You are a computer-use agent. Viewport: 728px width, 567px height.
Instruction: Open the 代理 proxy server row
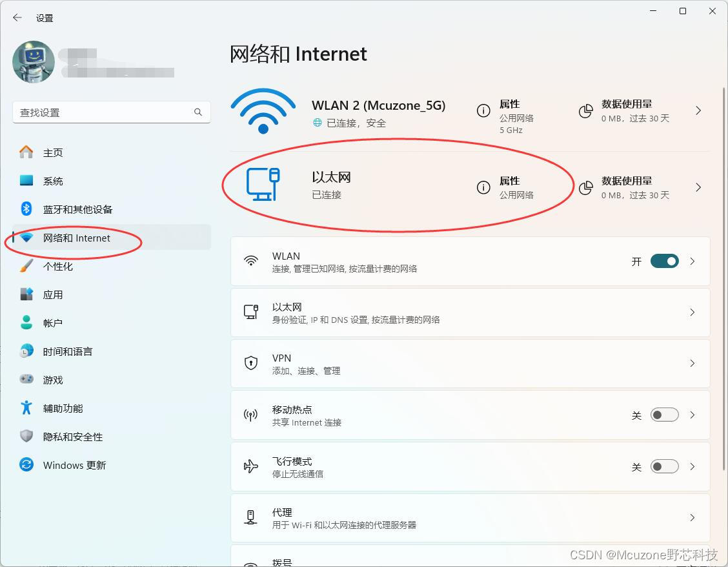pyautogui.click(x=470, y=518)
